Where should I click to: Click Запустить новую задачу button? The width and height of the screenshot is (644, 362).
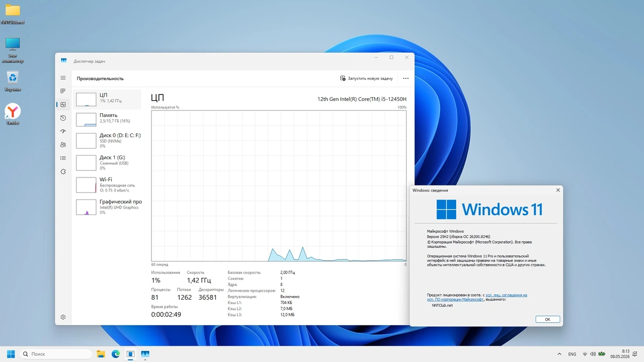coord(367,78)
